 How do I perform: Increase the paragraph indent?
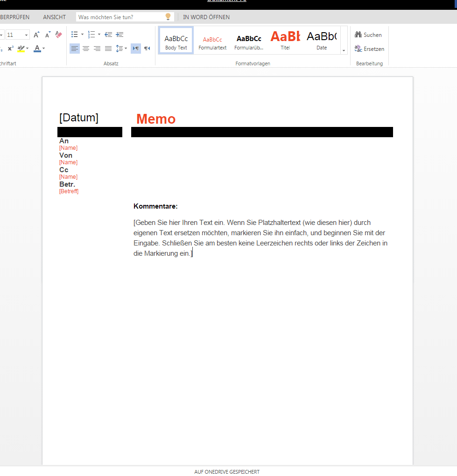click(x=120, y=35)
